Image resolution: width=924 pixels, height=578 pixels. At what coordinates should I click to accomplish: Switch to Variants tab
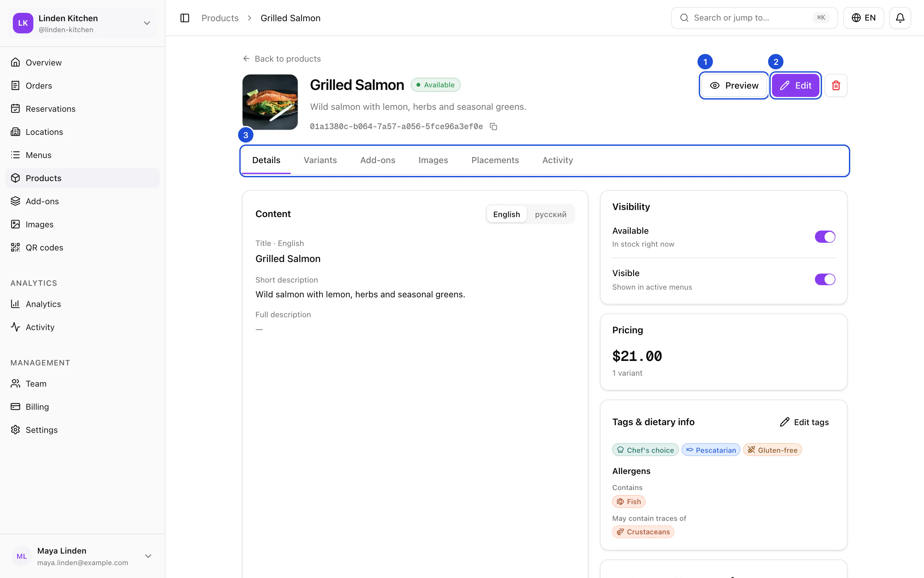tap(320, 160)
